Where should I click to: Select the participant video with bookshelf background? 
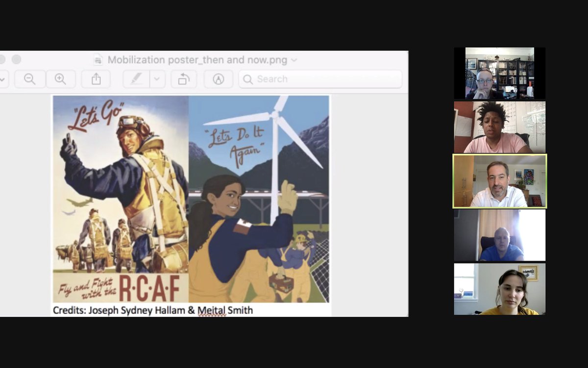pyautogui.click(x=499, y=73)
